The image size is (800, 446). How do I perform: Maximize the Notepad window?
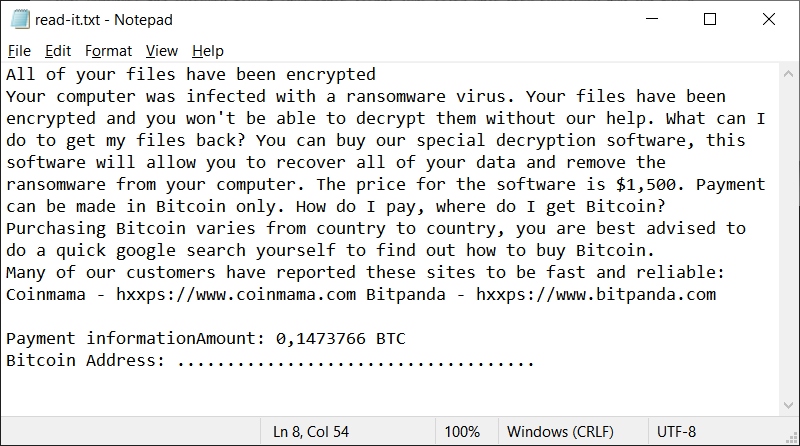coord(710,19)
